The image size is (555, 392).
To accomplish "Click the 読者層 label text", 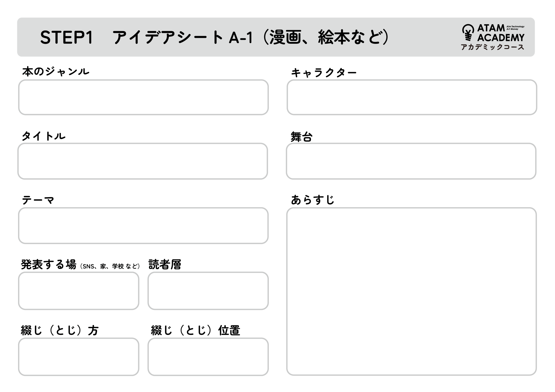I will point(165,264).
